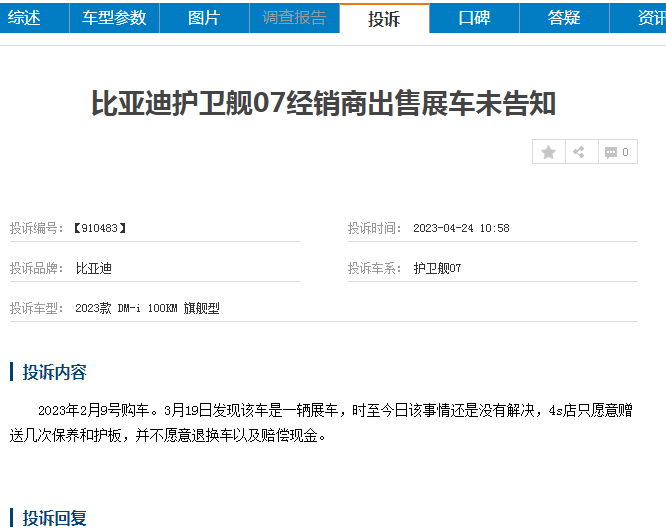Select the 调查报告 tab
Image resolution: width=666 pixels, height=530 pixels.
click(x=294, y=18)
